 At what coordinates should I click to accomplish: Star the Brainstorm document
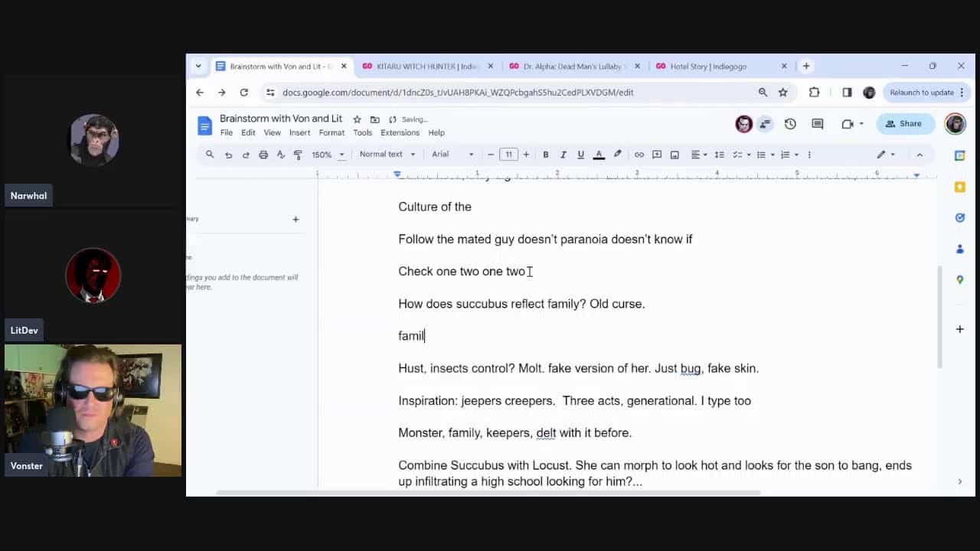tap(357, 119)
